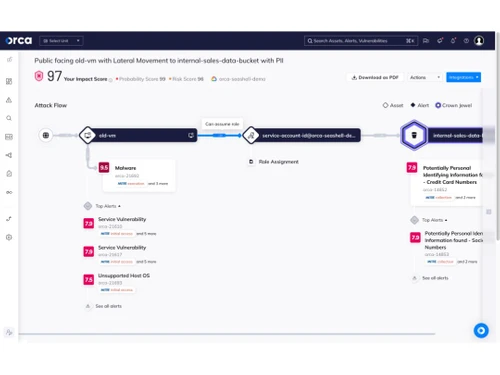Toggle the Asset legend item
This screenshot has height=375, width=500.
pyautogui.click(x=393, y=105)
